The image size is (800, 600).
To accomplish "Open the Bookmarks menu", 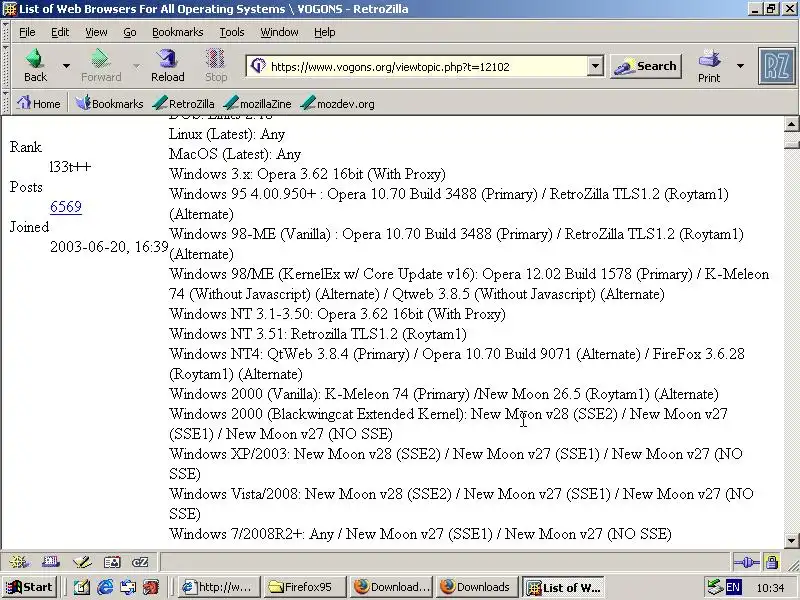I will click(x=178, y=32).
